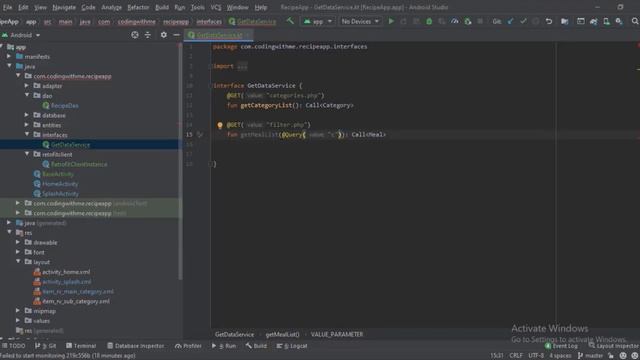This screenshot has width=640, height=360.
Task: Click the Attach Debugger to process icon
Action: point(467,21)
